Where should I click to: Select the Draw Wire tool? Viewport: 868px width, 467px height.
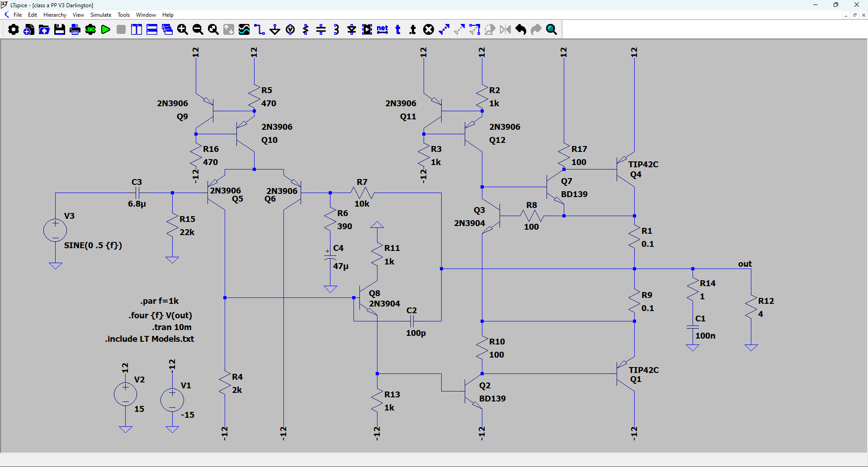(259, 30)
